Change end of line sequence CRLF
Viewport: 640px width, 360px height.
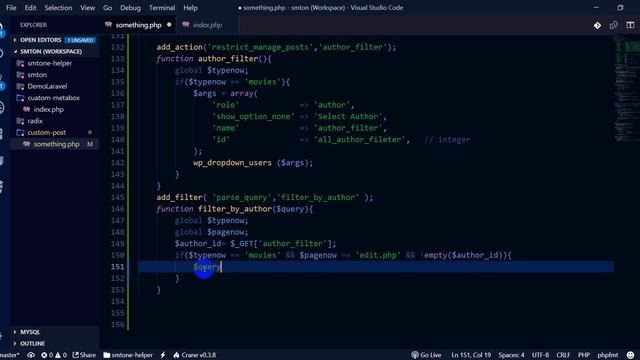563,355
